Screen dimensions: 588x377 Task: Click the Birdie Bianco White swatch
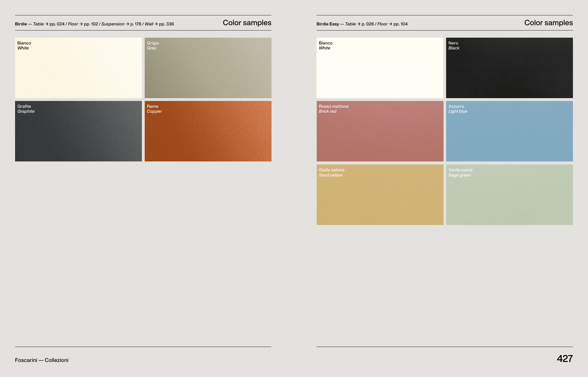pyautogui.click(x=78, y=68)
